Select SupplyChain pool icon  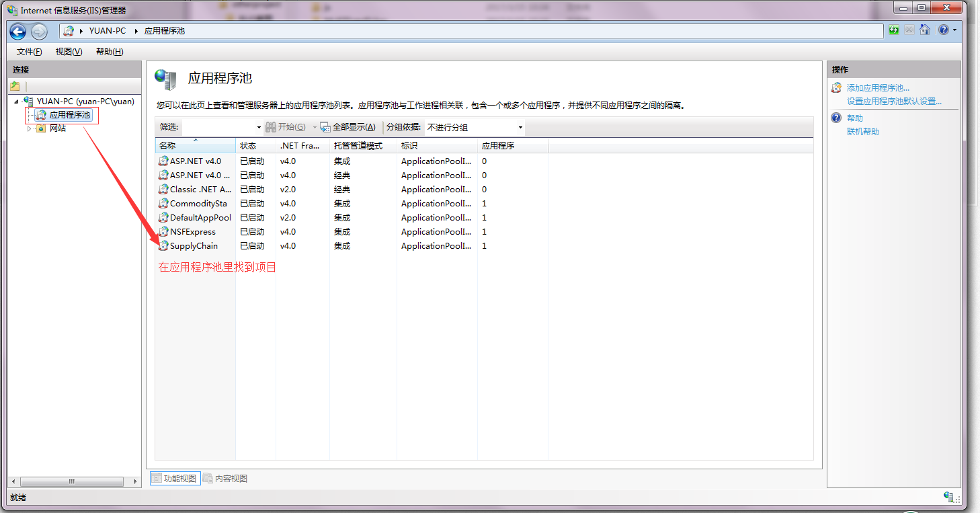[x=163, y=246]
